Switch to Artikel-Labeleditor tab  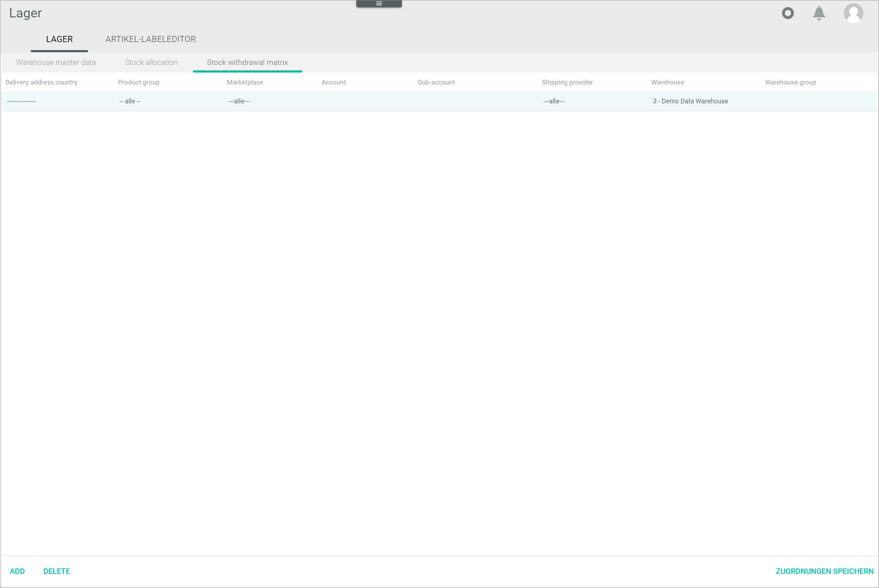(150, 39)
